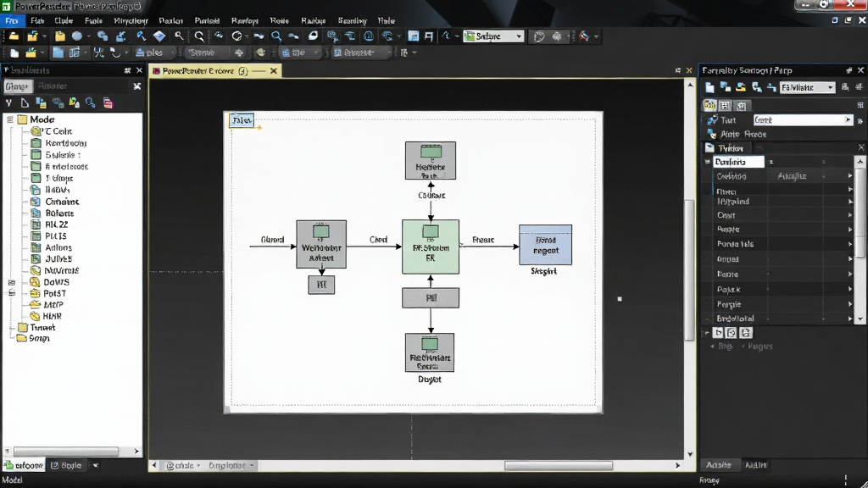The width and height of the screenshot is (868, 488).
Task: Click the blue hammer icon in top toolbar
Action: coord(142,36)
